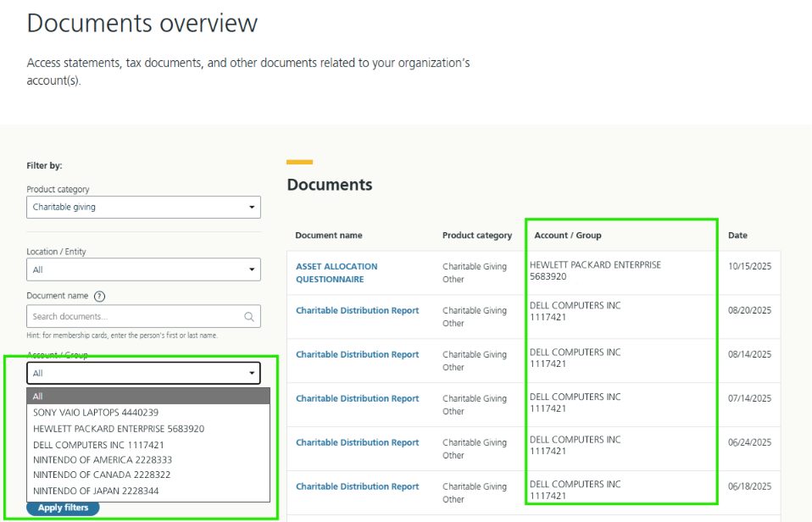
Task: Open the Product category dropdown
Action: tap(143, 207)
